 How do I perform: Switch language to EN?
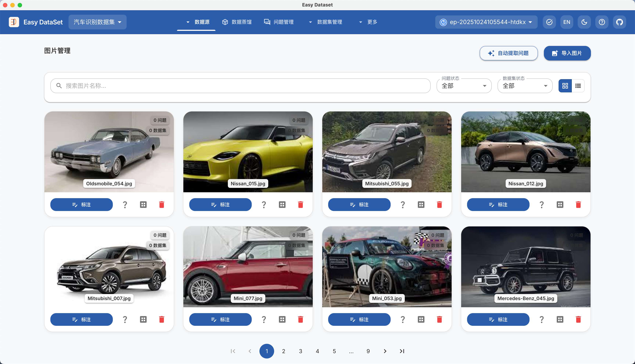click(567, 22)
